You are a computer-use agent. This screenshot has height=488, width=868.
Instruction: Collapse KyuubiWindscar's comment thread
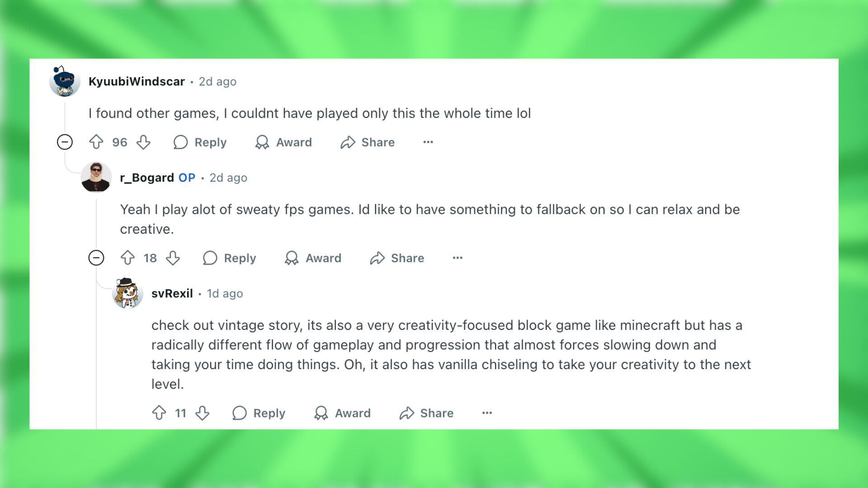tap(65, 142)
